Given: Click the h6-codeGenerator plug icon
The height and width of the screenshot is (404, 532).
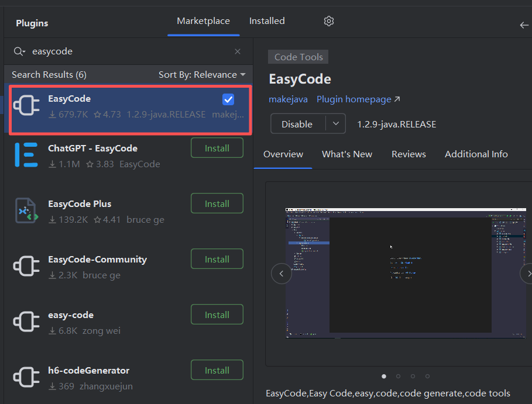Looking at the screenshot, I should 26,377.
